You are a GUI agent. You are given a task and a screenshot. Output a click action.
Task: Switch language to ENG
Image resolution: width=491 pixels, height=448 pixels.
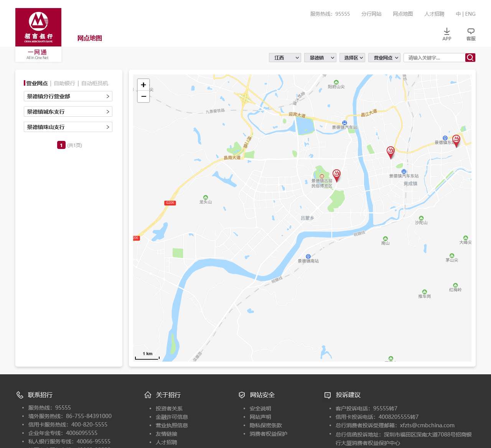pyautogui.click(x=471, y=14)
